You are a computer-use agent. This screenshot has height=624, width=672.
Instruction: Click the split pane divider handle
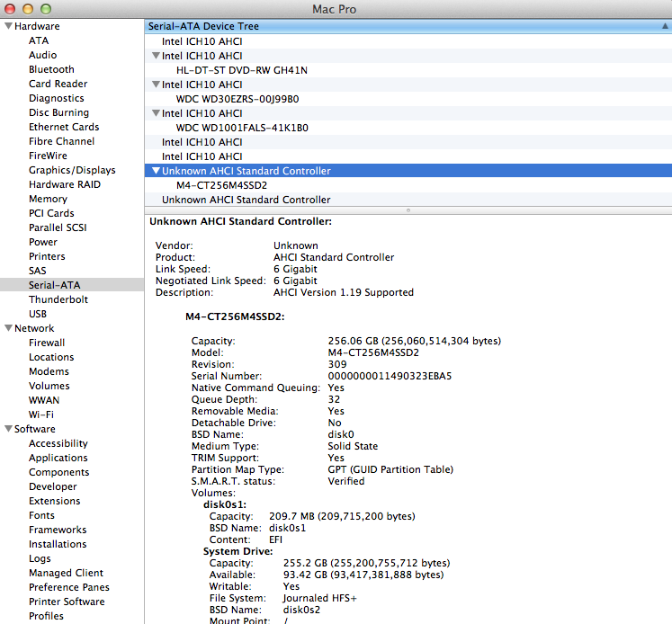[x=408, y=210]
